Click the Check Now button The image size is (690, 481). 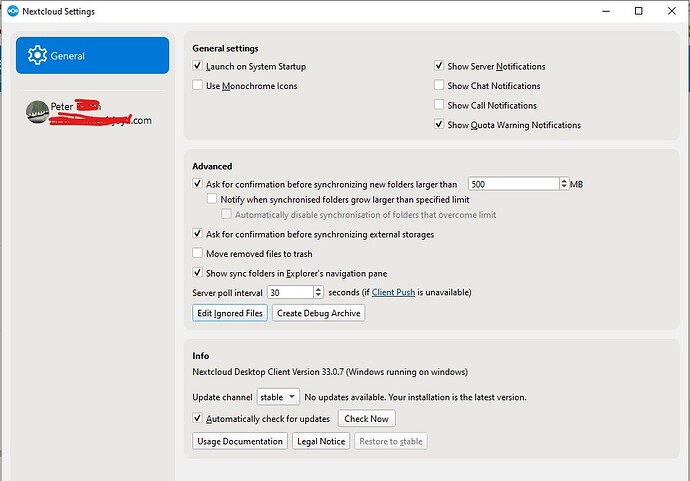[367, 419]
